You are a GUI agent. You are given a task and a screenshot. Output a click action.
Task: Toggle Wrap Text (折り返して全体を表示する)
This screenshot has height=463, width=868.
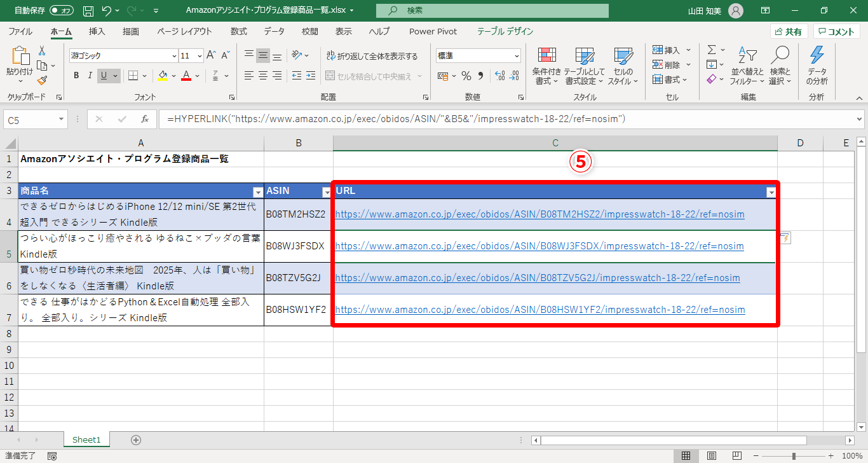point(372,56)
